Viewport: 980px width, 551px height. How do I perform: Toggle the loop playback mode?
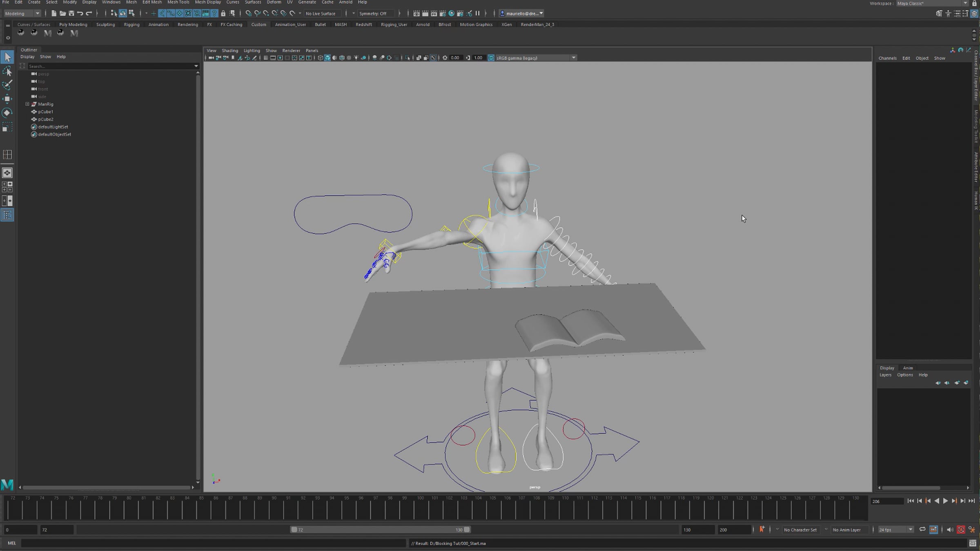tap(922, 529)
